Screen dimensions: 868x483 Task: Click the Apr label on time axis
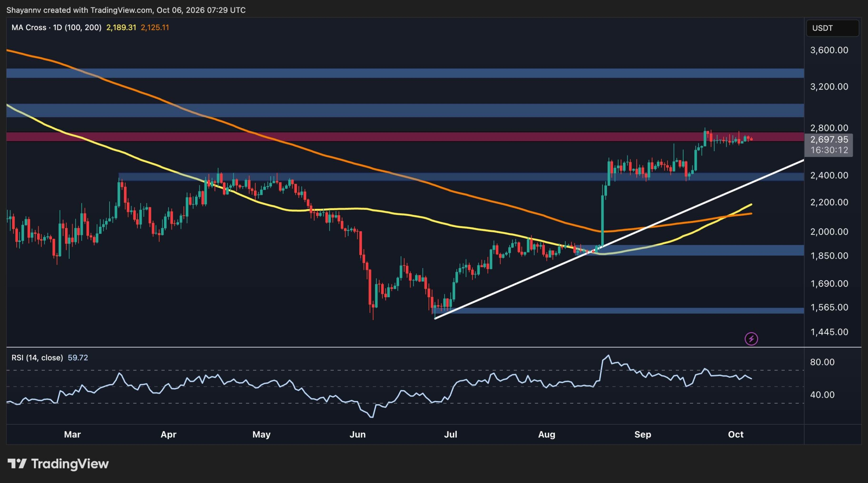point(169,434)
